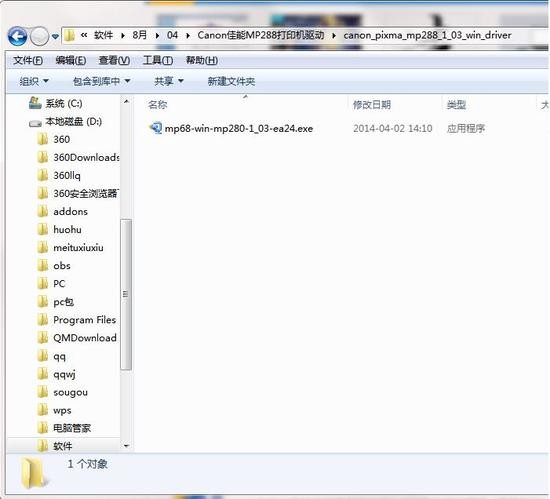Click the Program Files folder icon

coord(43,320)
